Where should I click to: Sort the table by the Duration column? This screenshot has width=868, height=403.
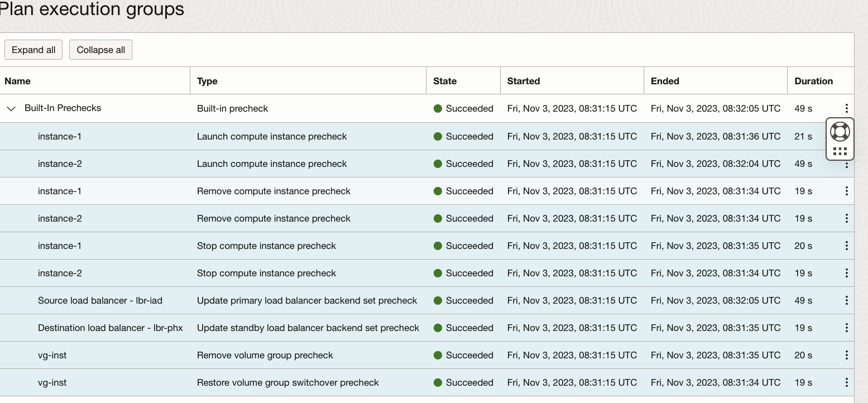point(808,81)
